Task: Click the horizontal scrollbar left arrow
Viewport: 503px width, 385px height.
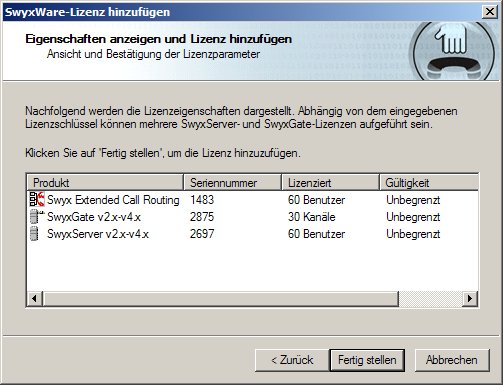Action: tap(35, 298)
